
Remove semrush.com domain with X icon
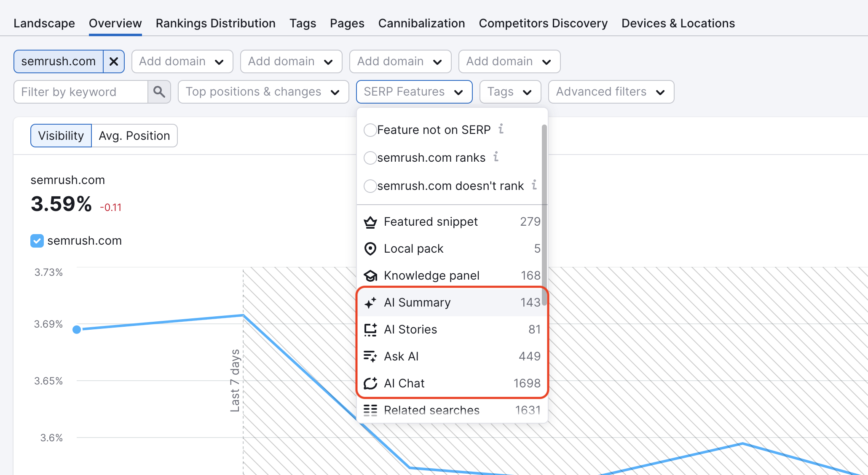pyautogui.click(x=114, y=61)
